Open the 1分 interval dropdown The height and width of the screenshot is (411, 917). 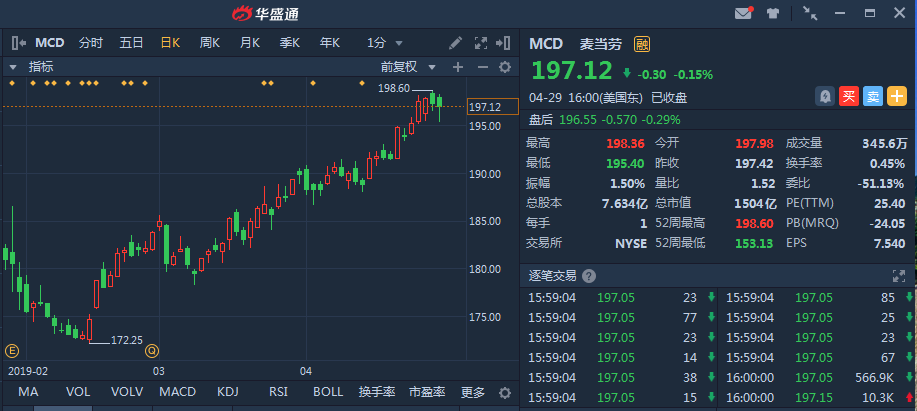385,43
